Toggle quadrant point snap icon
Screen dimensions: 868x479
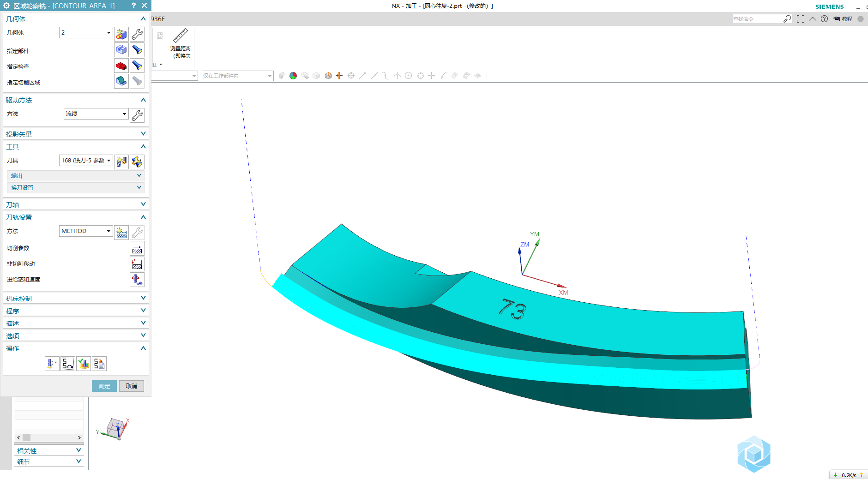click(x=421, y=76)
